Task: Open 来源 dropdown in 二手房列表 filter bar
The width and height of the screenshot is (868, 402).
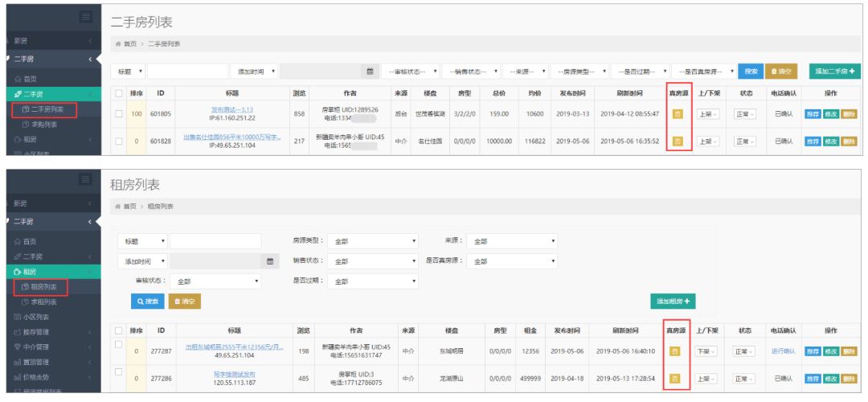Action: [526, 72]
